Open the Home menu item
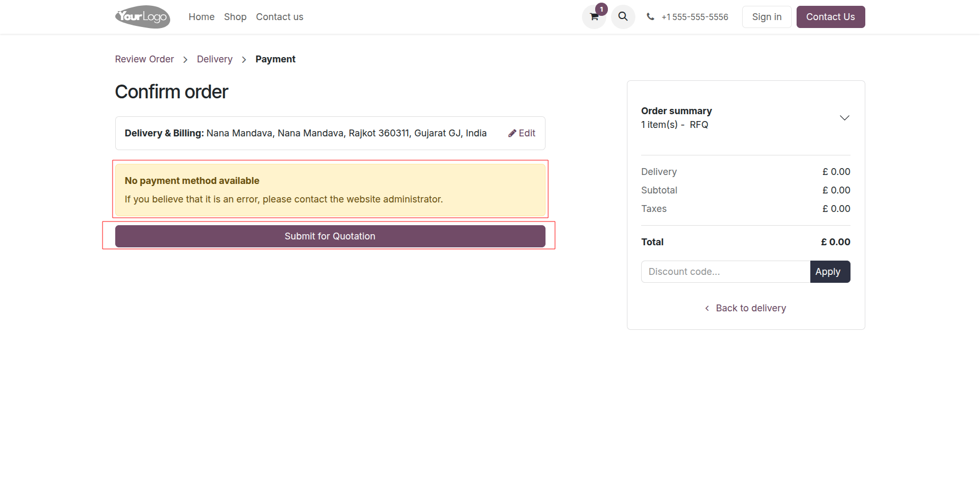This screenshot has height=490, width=980. coord(201,17)
